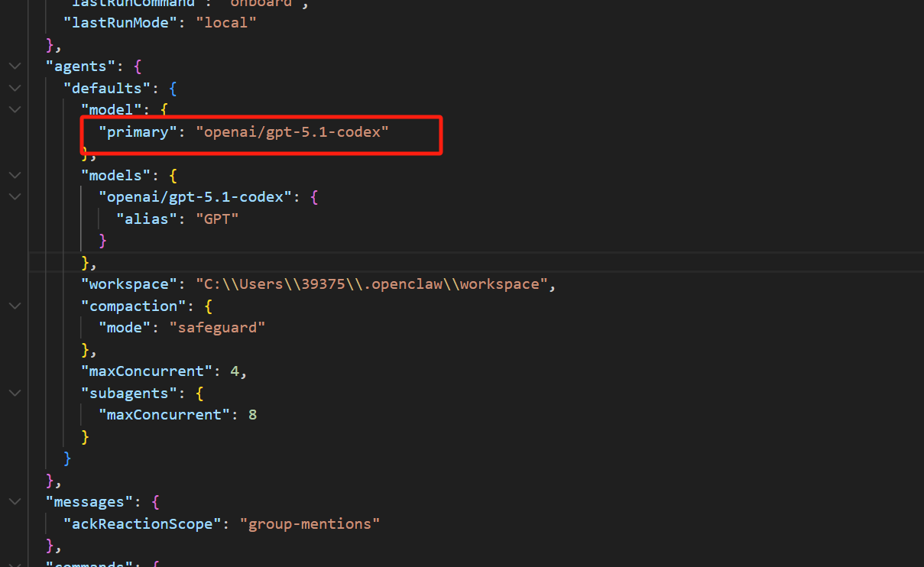924x567 pixels.
Task: Click "maxConcurrent" key inside subagents
Action: click(164, 415)
